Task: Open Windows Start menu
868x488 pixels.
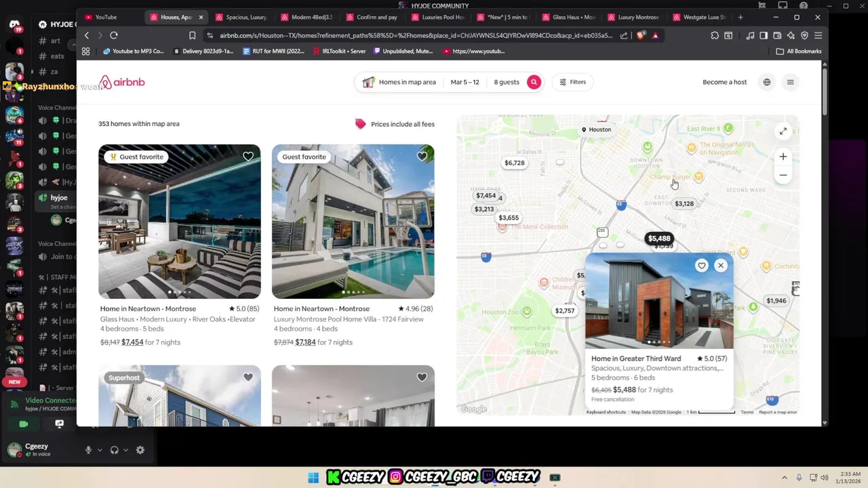Action: 313,478
